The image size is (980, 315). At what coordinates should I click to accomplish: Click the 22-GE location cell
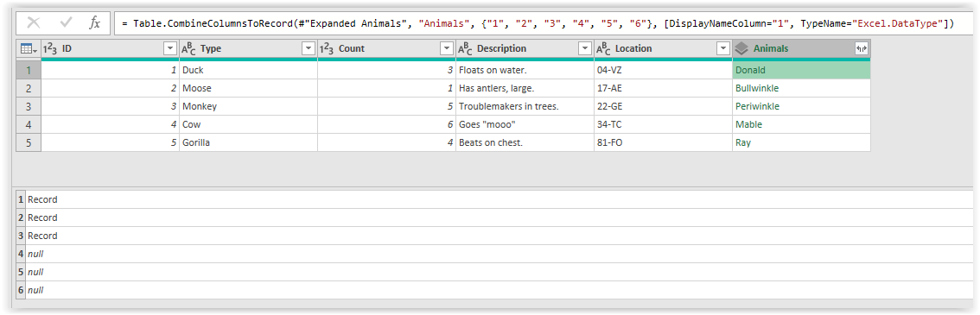tap(663, 107)
